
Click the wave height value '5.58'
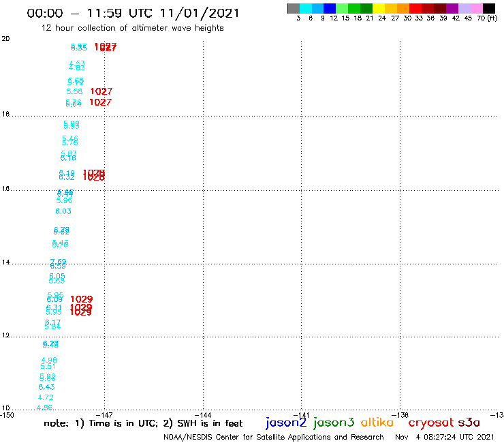tap(74, 91)
